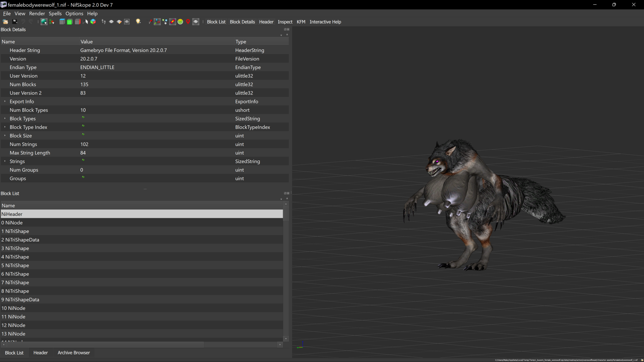Click the Inspect toolbar button

(285, 22)
